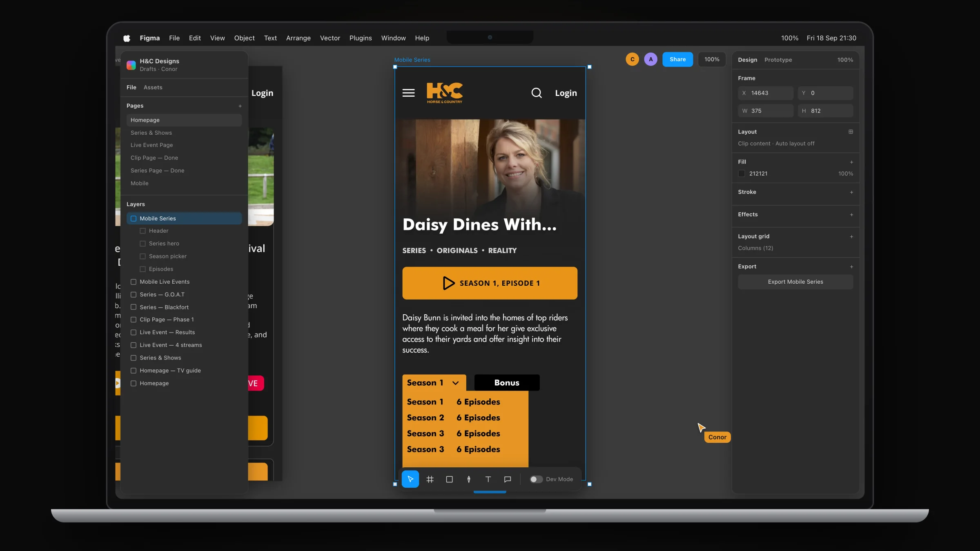Click the X position input field
This screenshot has width=980, height=551.
pyautogui.click(x=765, y=93)
